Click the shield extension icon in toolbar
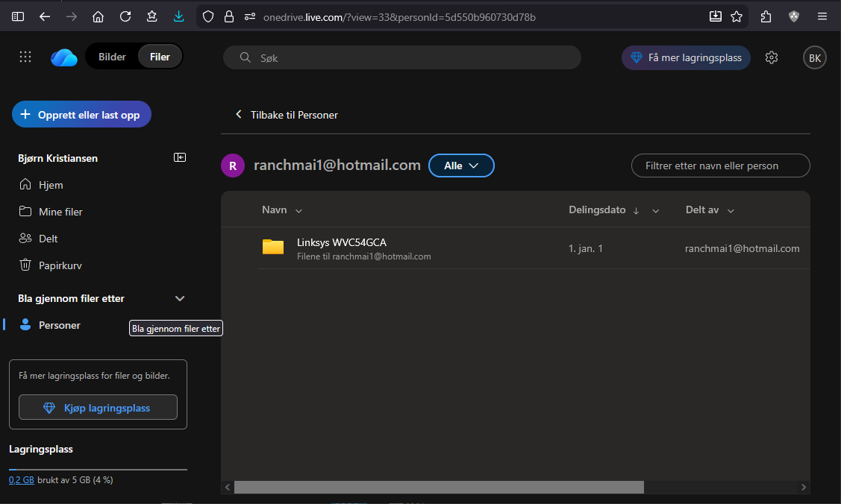 tap(794, 16)
